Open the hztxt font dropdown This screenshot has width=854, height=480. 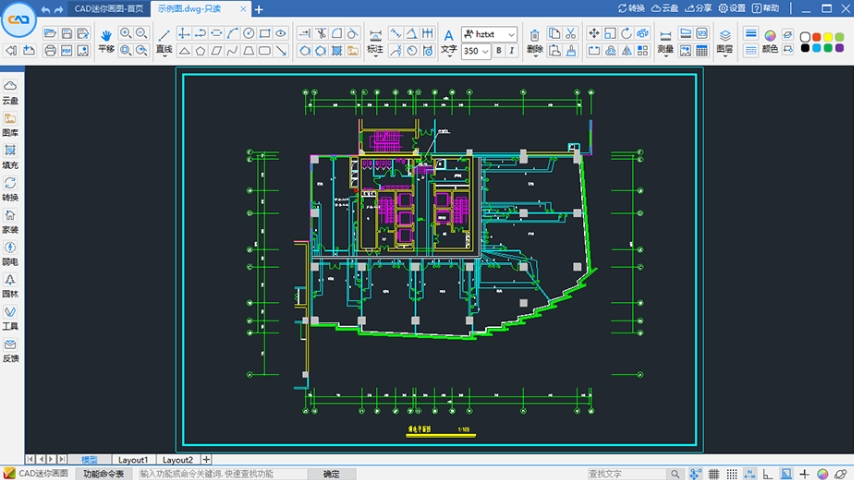click(x=511, y=34)
